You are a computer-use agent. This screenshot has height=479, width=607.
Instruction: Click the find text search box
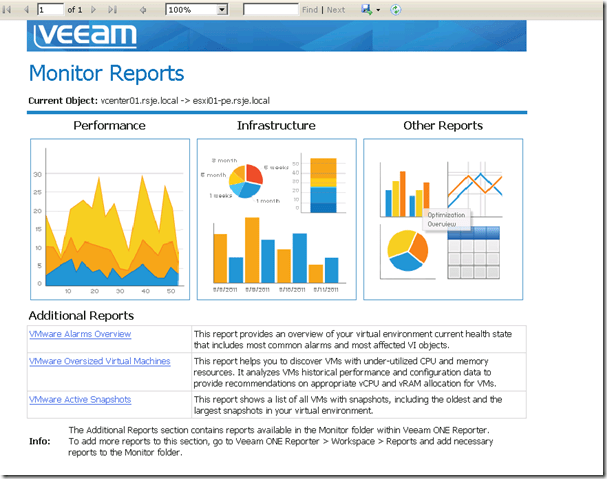[x=270, y=9]
